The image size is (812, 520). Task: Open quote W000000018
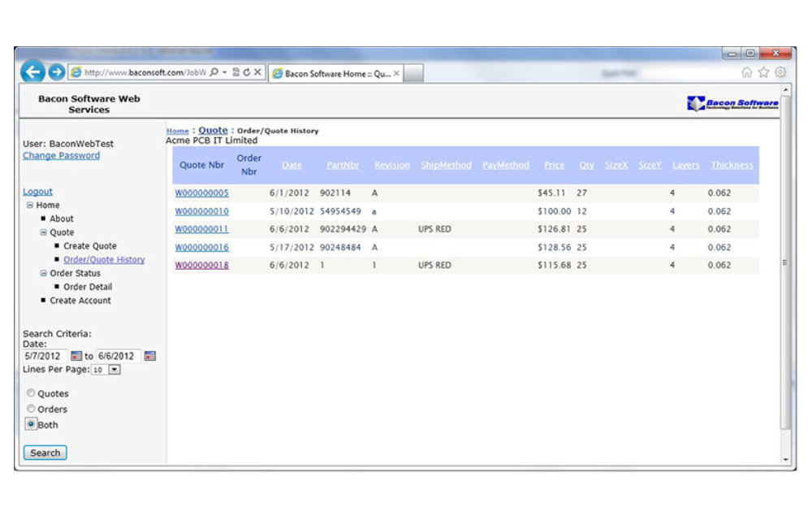pos(201,265)
